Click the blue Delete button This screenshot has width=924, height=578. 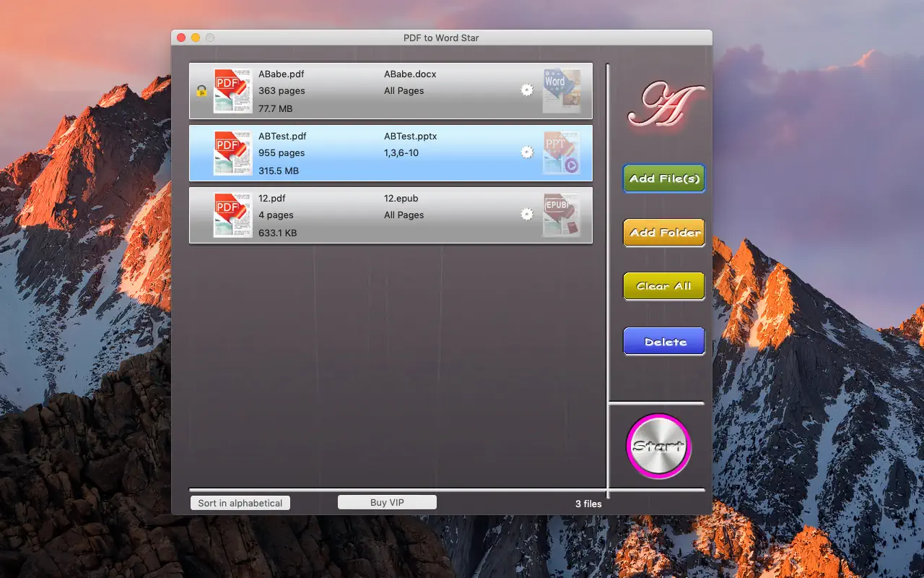click(664, 342)
